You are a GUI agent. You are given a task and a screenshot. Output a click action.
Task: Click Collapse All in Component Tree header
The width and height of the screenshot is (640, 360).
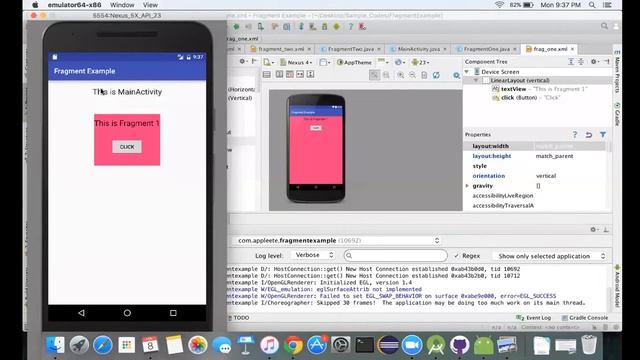(580, 62)
